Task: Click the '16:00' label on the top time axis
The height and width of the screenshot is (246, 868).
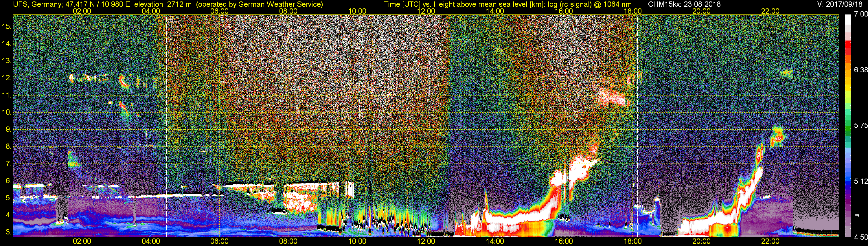Action: click(x=564, y=11)
